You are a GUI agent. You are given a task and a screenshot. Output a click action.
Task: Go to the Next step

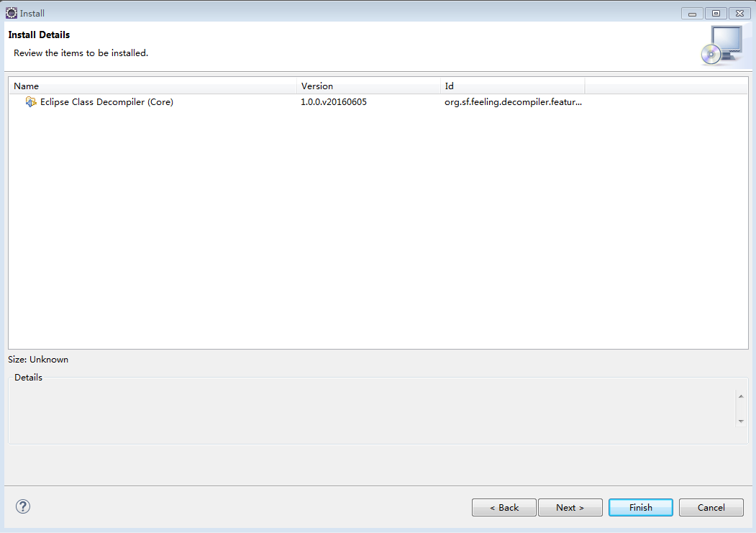pyautogui.click(x=570, y=507)
